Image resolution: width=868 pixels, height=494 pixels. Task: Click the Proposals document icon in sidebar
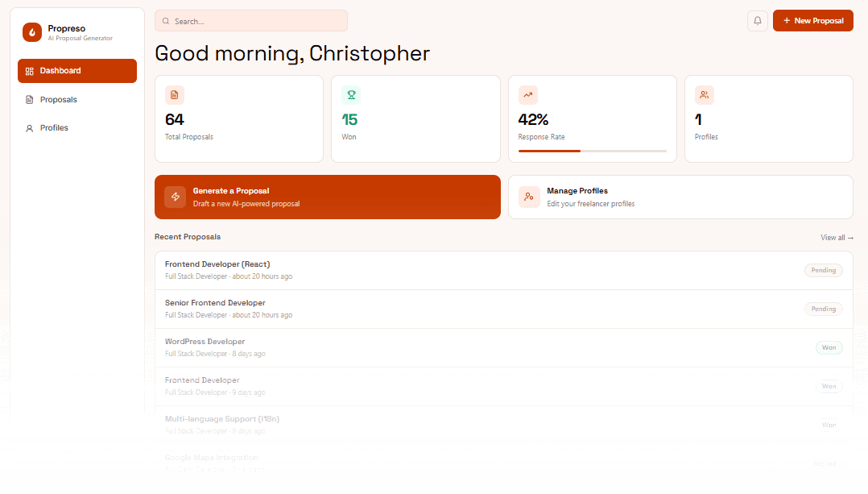click(31, 99)
